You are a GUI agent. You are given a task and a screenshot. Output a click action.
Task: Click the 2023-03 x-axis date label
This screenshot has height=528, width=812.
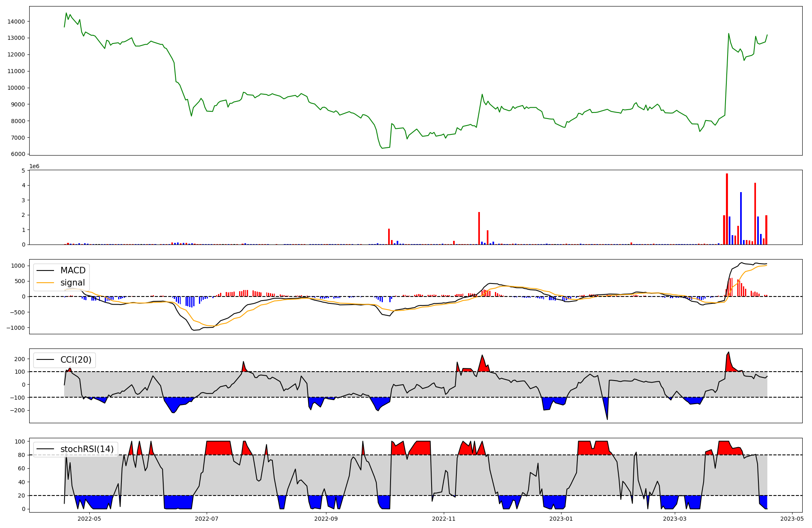pyautogui.click(x=675, y=519)
